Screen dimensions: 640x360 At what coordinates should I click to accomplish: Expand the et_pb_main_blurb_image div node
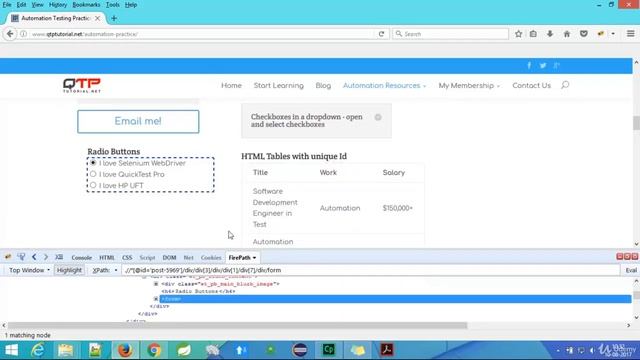[156, 284]
